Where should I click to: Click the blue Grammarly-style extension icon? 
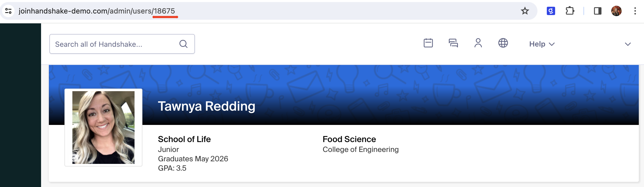point(551,11)
